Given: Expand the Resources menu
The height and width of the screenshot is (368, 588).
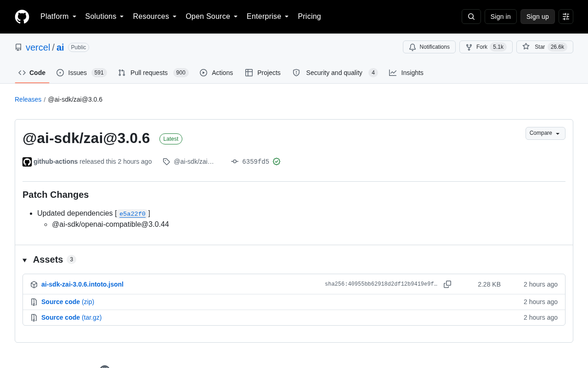Looking at the screenshot, I should (x=155, y=17).
